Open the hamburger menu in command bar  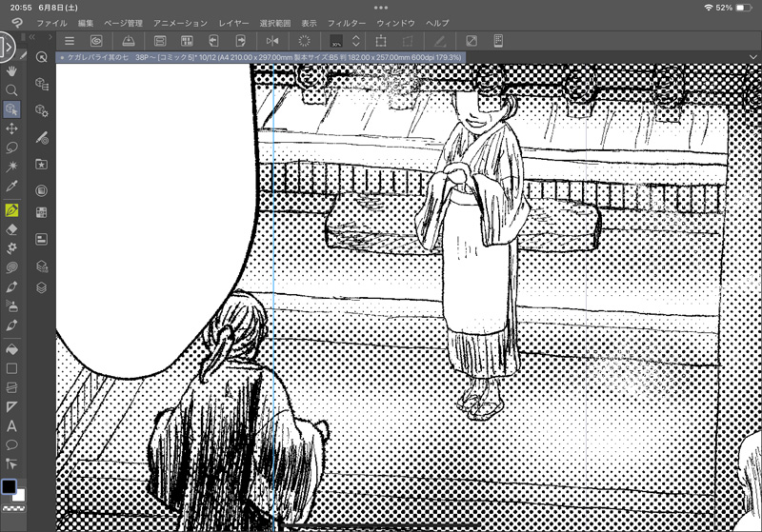(70, 41)
